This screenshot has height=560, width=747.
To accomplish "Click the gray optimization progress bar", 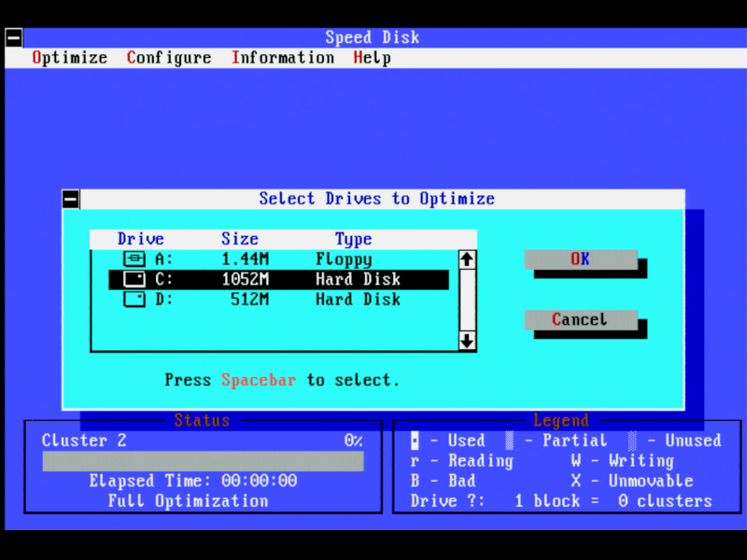I will 203,461.
